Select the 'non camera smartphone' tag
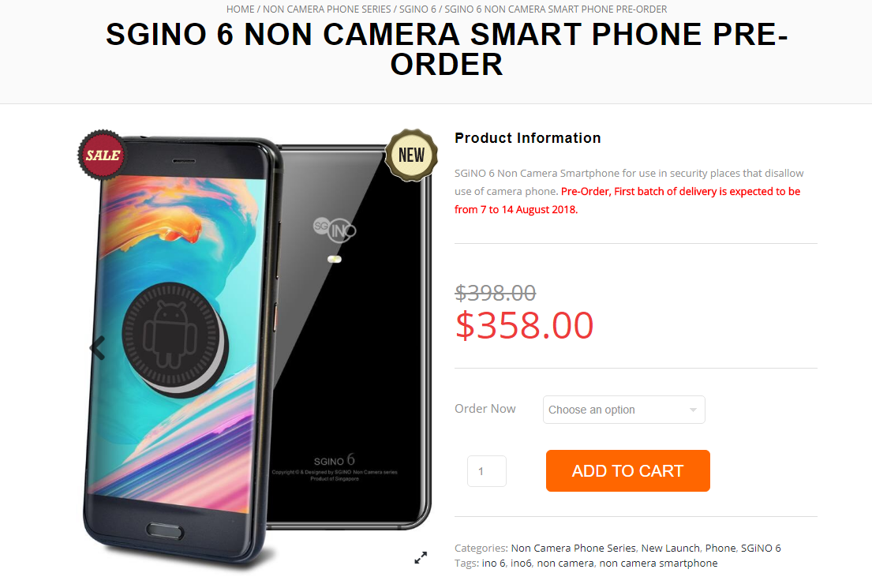 point(658,563)
